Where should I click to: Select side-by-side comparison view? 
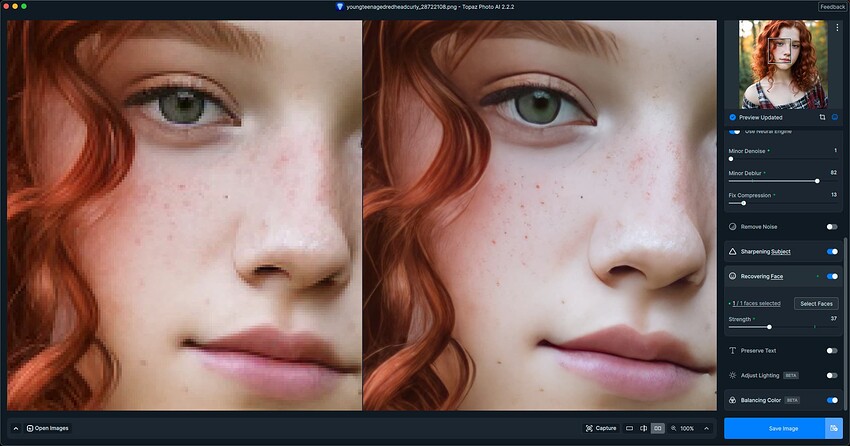[x=658, y=428]
